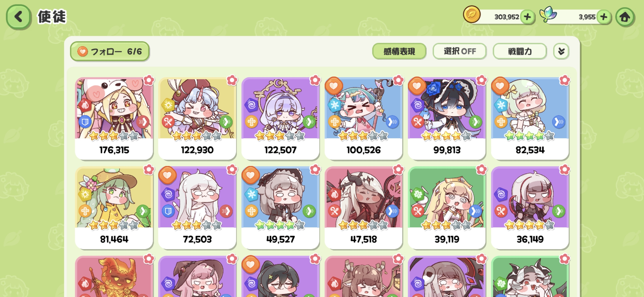Open the 戦闘力 sort dropdown
Screen dimensions: 644x297
click(x=520, y=51)
